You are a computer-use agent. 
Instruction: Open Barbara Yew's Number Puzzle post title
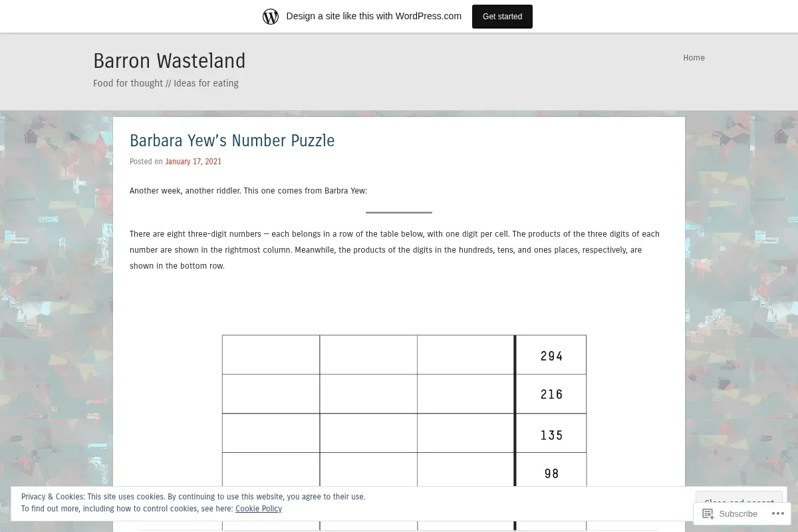[x=232, y=140]
